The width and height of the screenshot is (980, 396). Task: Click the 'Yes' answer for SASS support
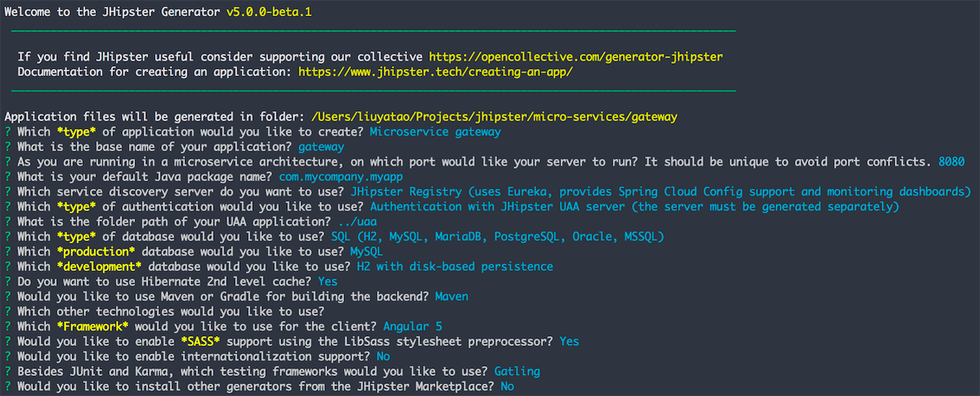(x=569, y=342)
